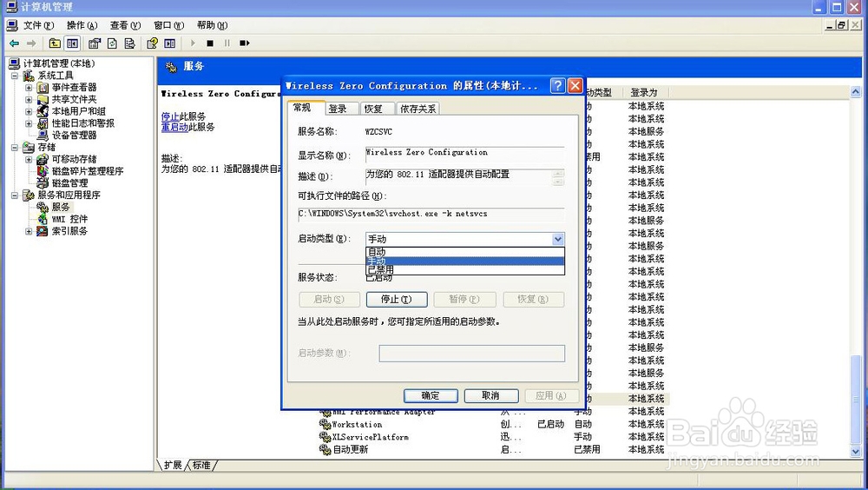Image resolution: width=868 pixels, height=490 pixels.
Task: Select 自动 in startup type list
Action: [x=465, y=252]
